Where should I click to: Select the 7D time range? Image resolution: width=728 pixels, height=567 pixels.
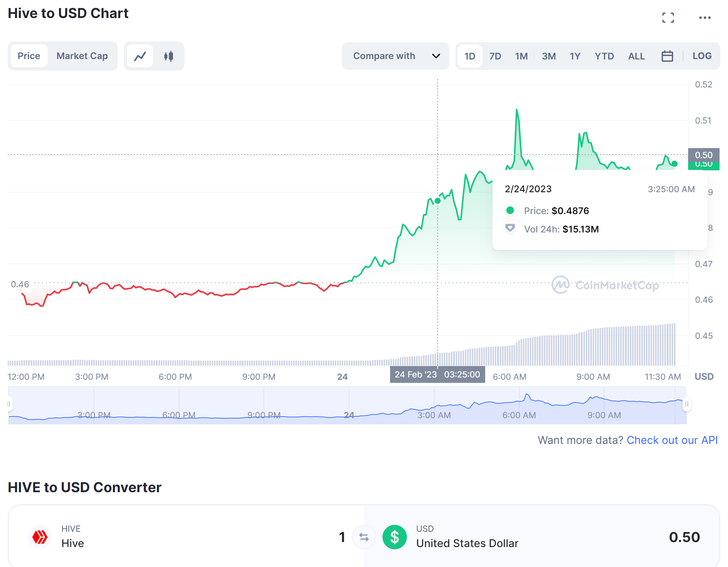(495, 56)
